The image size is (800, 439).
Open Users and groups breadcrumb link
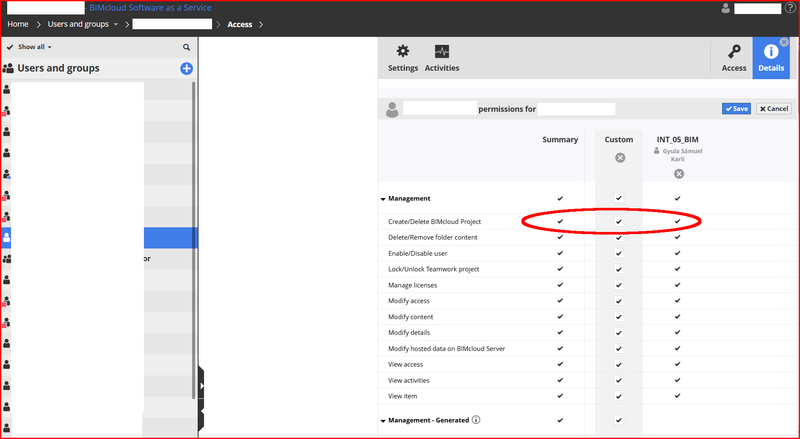pos(78,24)
